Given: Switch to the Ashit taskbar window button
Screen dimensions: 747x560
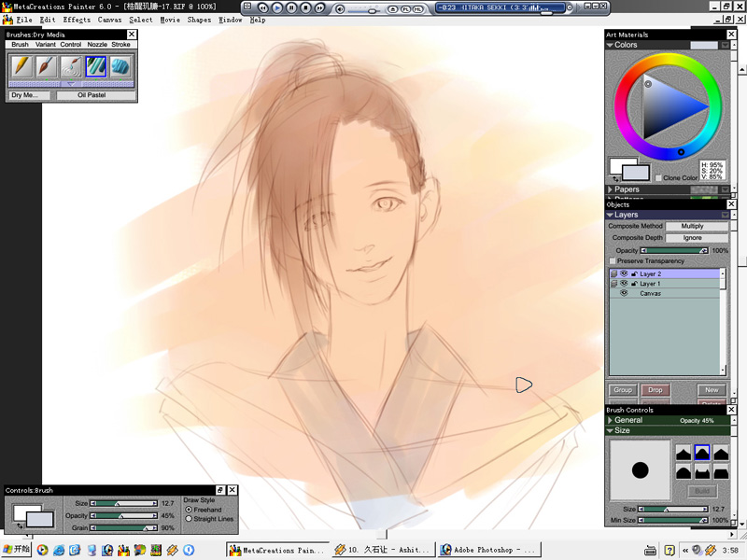Looking at the screenshot, I should 384,550.
